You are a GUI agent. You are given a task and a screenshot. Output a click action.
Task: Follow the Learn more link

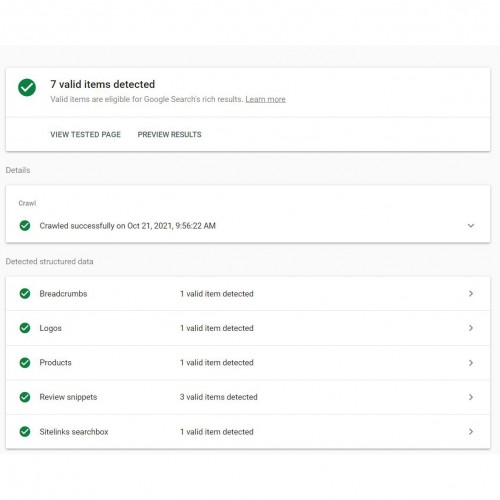[265, 99]
